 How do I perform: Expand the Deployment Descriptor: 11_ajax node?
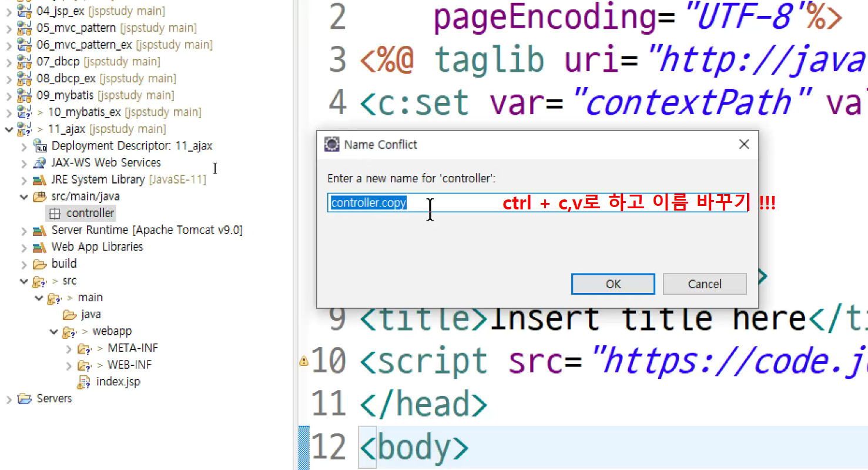coord(24,146)
